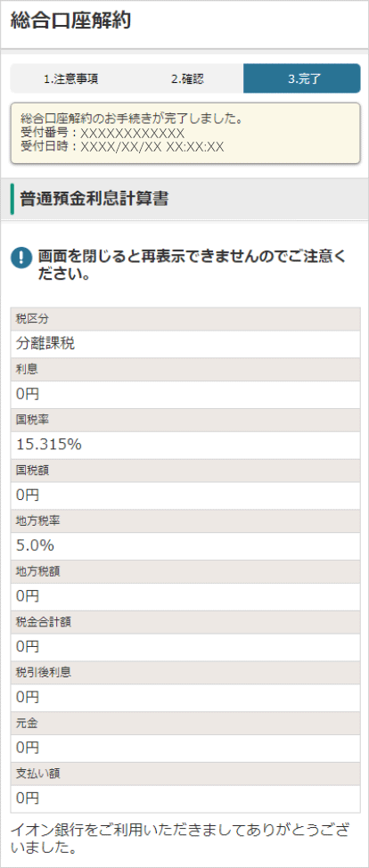This screenshot has height=868, width=369.
Task: Select the 3.完了 step tab
Action: (302, 78)
